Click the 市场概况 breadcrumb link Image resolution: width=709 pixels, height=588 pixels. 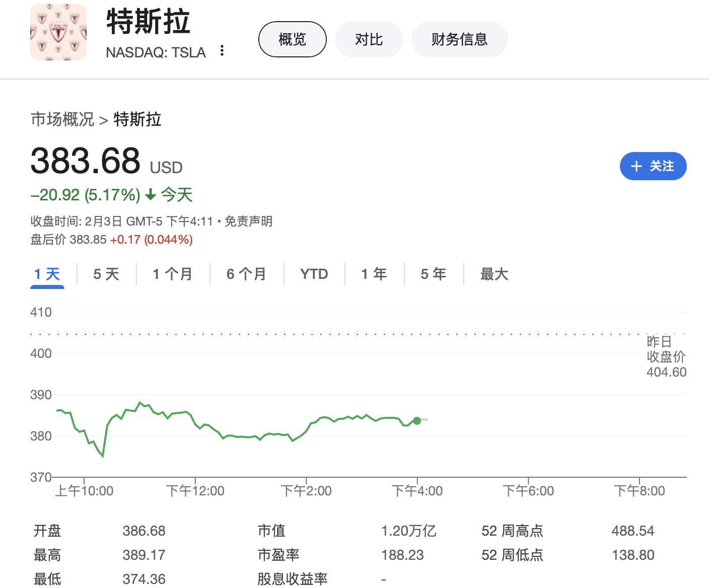pos(62,120)
